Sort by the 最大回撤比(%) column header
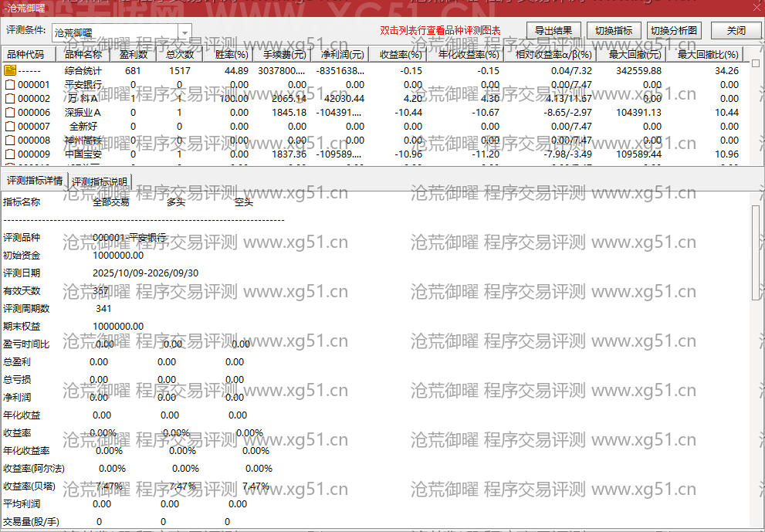Viewport: 765px width, 532px height. [x=705, y=54]
